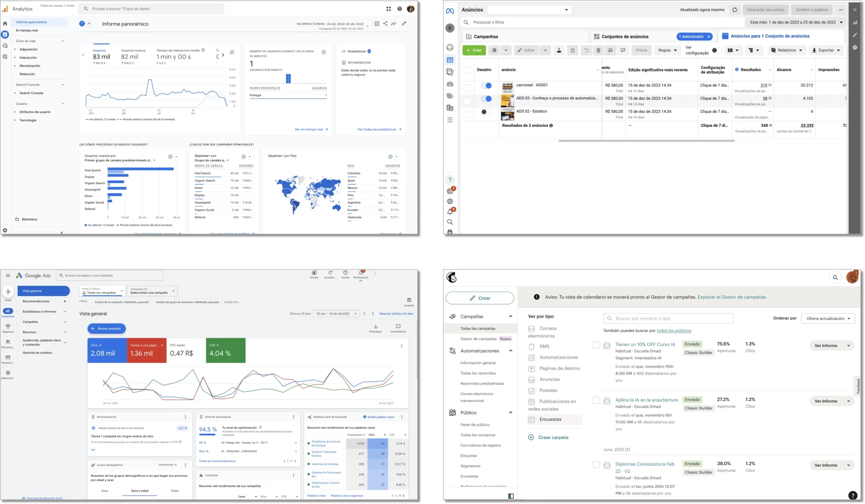This screenshot has height=504, width=865.
Task: Open Seleccionar una campaña dropdown
Action: pos(152,291)
